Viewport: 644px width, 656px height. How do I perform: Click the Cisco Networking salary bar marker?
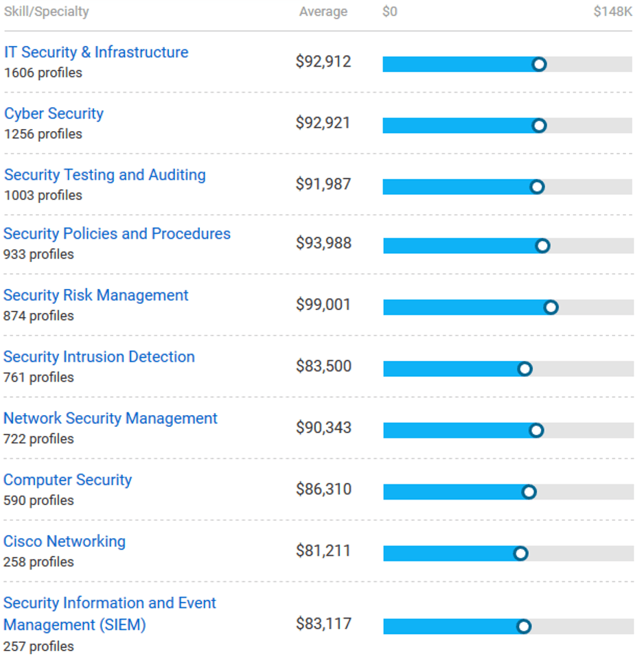click(x=521, y=554)
